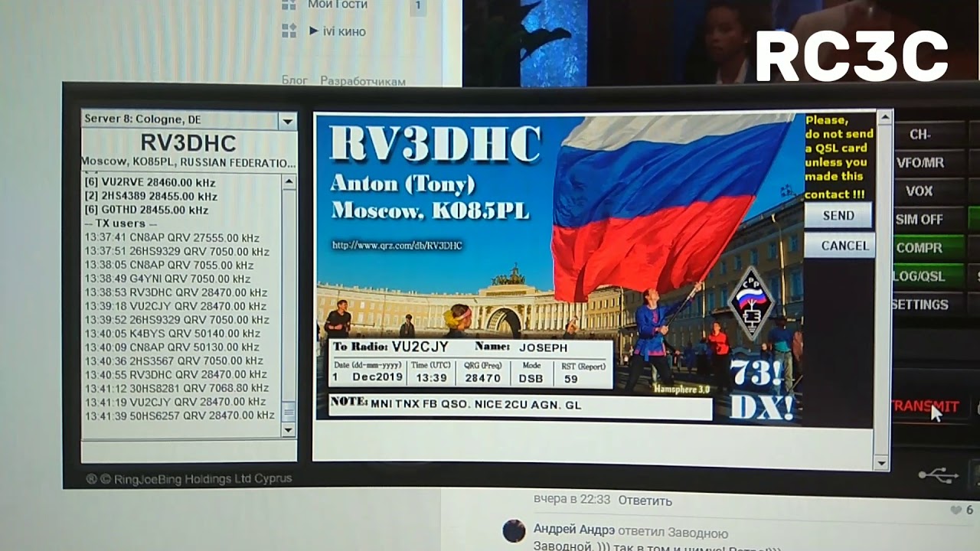
Task: Select 13:39:18 VU2CJY QRV 28470.00 kHz
Action: pos(176,306)
